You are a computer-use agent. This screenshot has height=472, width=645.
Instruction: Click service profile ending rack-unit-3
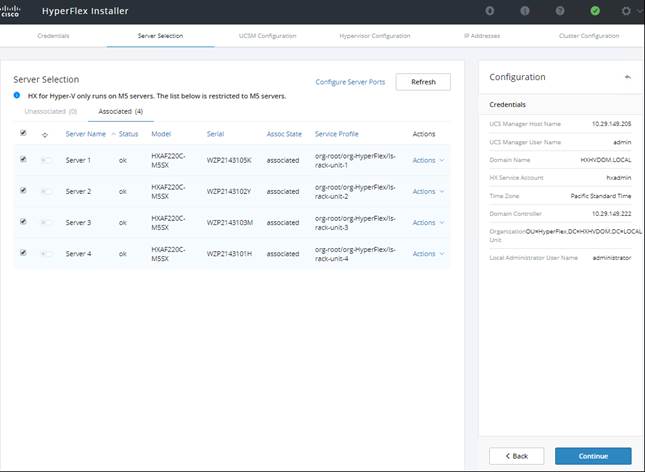point(355,223)
